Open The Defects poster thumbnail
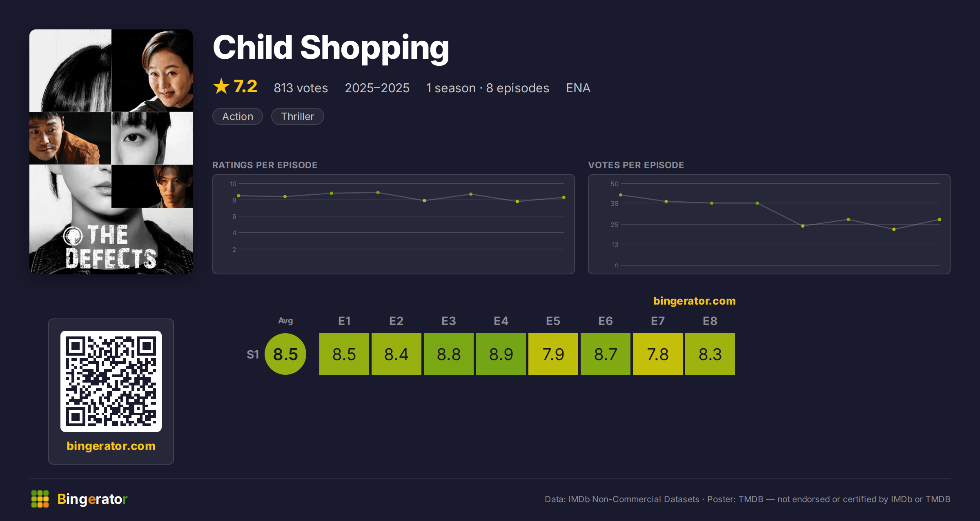Image resolution: width=980 pixels, height=521 pixels. tap(111, 152)
